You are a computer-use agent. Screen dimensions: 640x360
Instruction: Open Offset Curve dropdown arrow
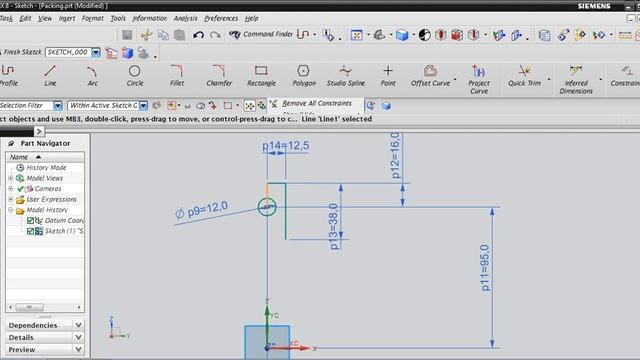(x=455, y=79)
